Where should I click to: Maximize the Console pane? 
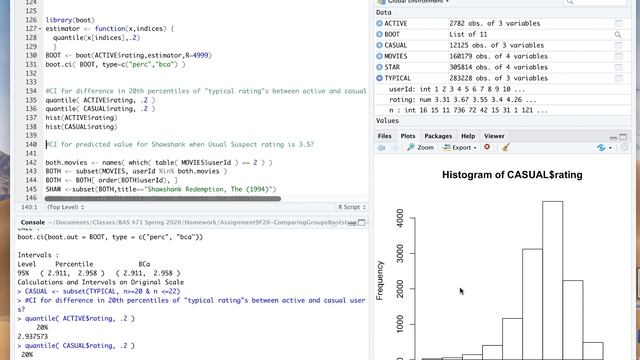[362, 222]
